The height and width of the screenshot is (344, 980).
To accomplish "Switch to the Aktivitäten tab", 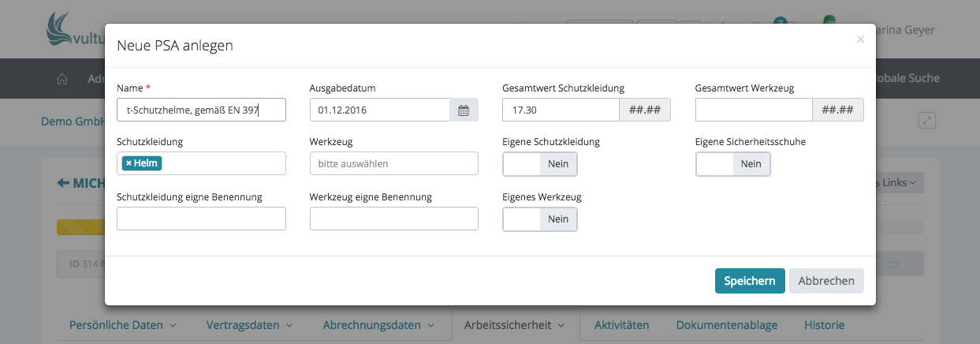I will pyautogui.click(x=621, y=325).
